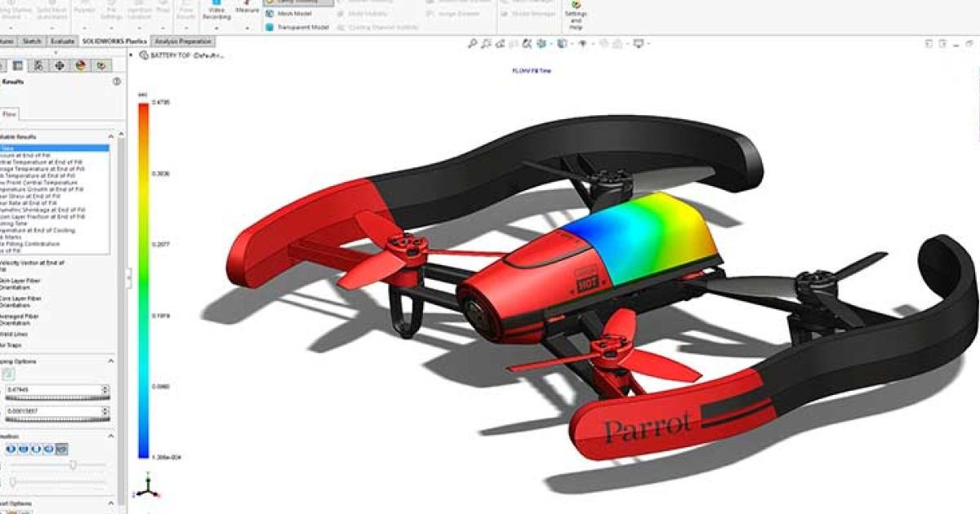Switch to the Evaluate tab
Viewport: 980px width, 514px height.
tap(63, 41)
